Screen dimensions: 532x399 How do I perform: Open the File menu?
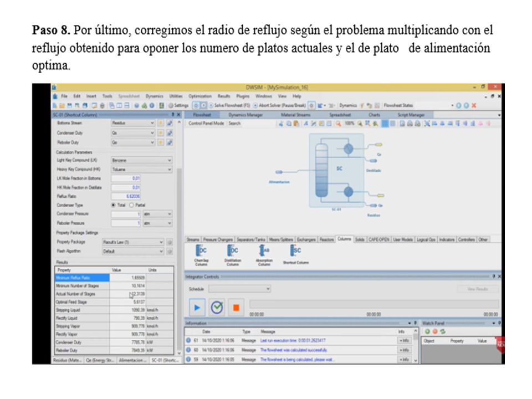click(x=64, y=96)
